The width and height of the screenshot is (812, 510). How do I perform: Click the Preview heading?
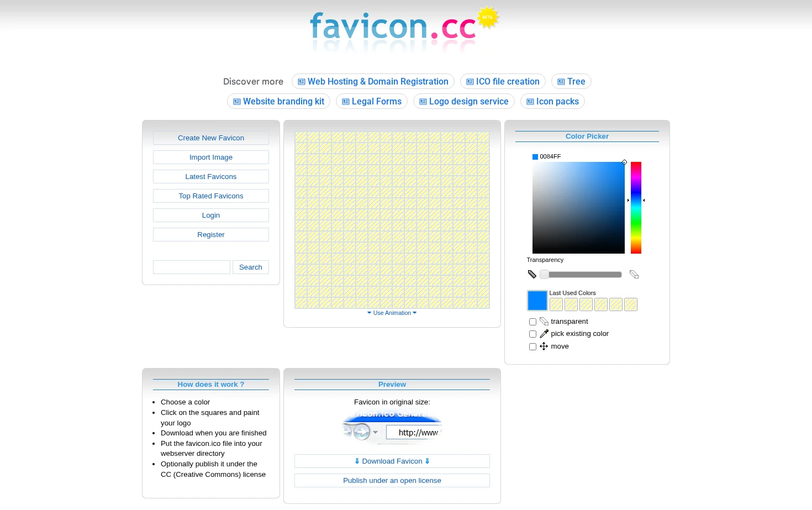(x=392, y=385)
